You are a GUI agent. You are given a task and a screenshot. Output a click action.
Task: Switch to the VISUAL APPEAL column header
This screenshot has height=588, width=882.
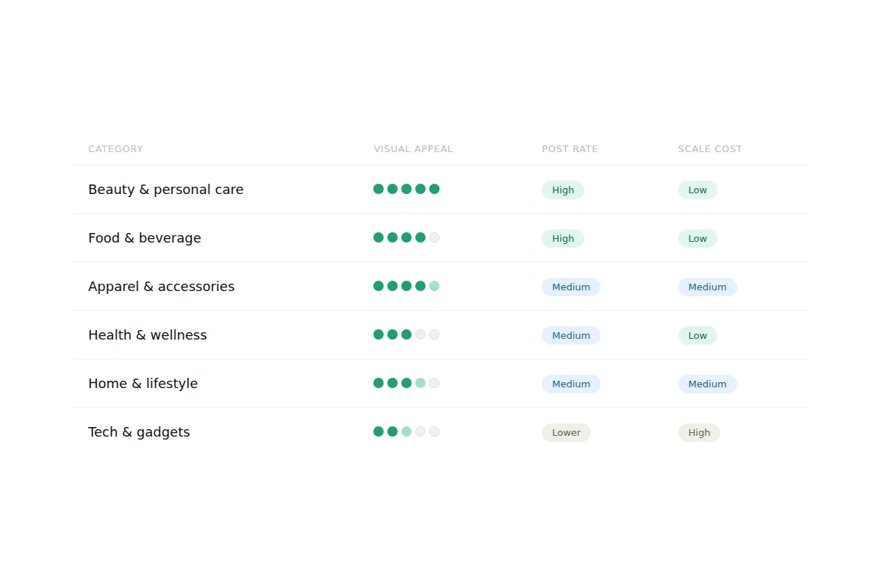pos(413,148)
